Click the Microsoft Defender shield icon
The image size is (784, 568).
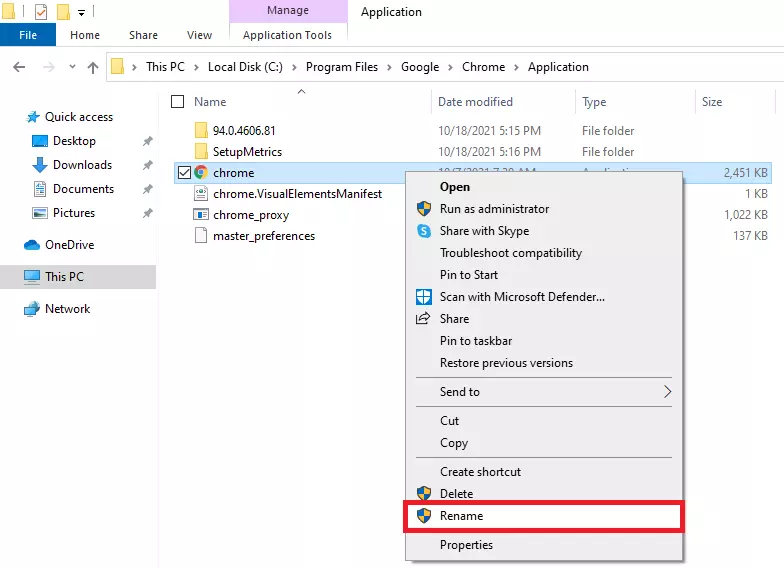(x=424, y=296)
